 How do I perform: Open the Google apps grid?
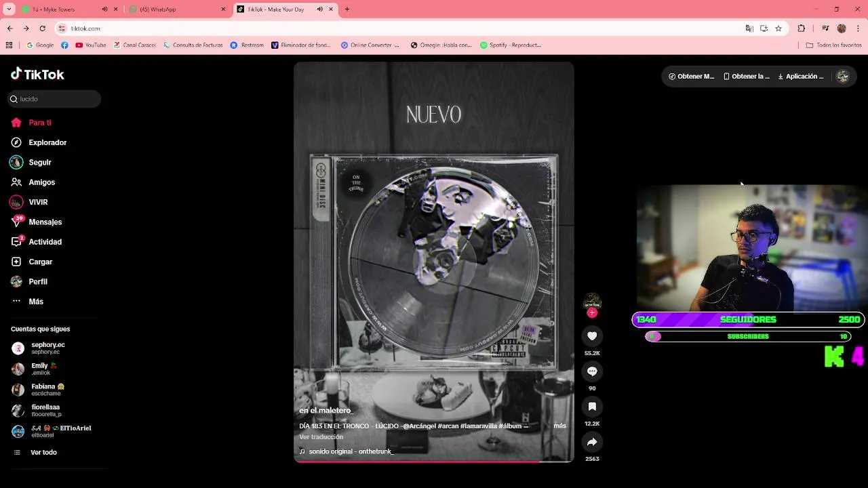(9, 45)
